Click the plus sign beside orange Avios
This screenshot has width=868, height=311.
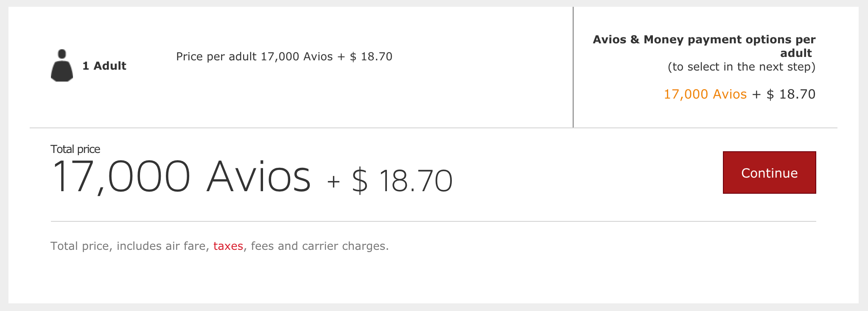point(756,94)
